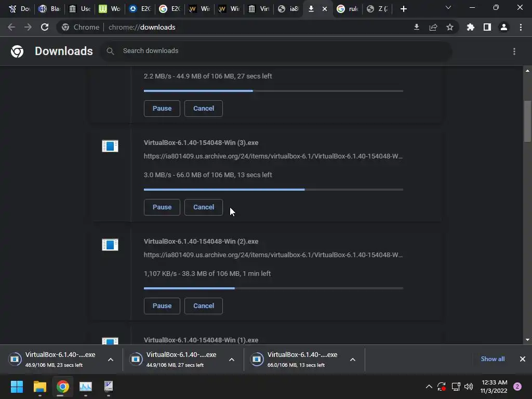Image resolution: width=532 pixels, height=399 pixels.
Task: Click the downloads page vertical scrollbar thumb
Action: point(527,121)
